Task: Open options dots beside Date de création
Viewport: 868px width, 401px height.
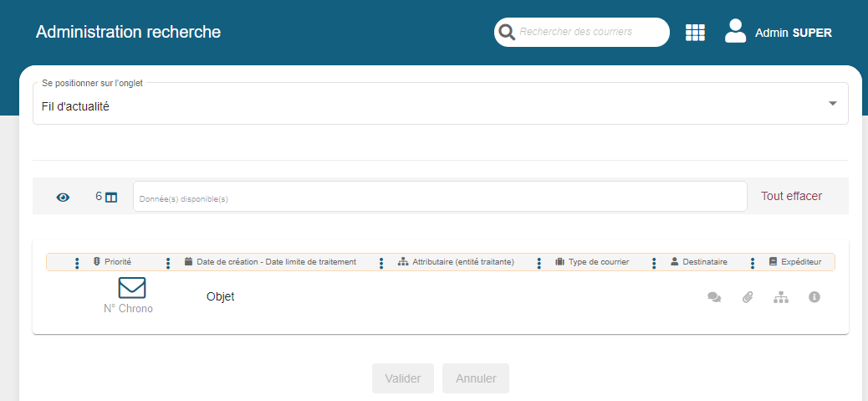Action: (x=168, y=263)
